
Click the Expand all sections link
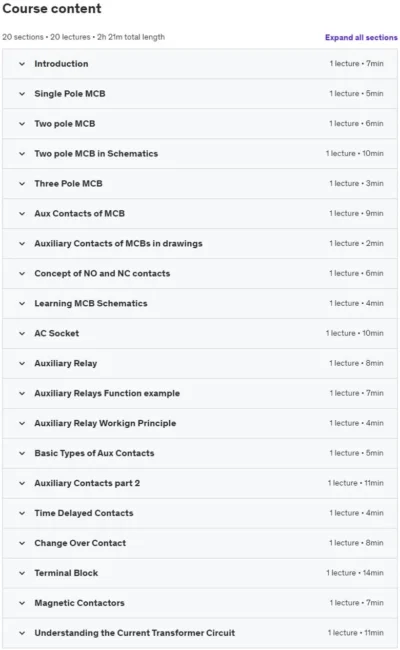point(361,37)
